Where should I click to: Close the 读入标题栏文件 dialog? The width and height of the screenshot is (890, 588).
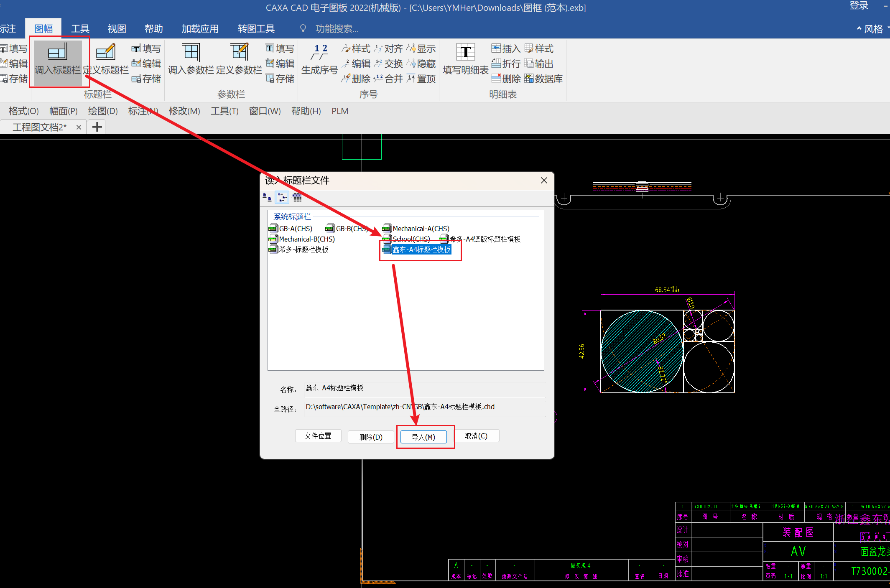point(544,181)
